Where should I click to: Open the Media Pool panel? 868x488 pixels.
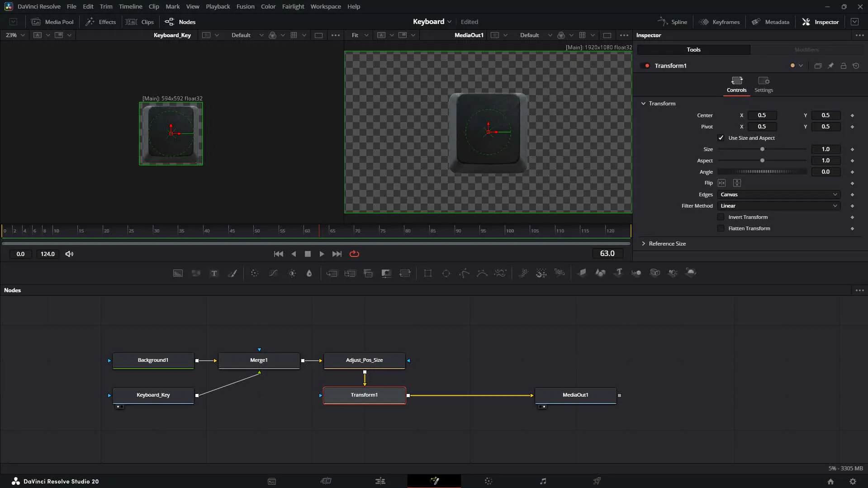click(x=52, y=22)
